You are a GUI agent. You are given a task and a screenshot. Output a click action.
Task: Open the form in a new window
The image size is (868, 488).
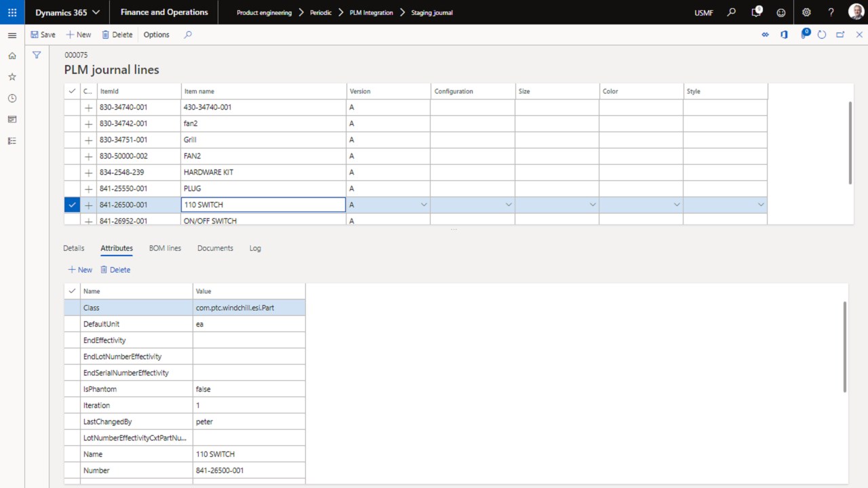click(x=840, y=35)
